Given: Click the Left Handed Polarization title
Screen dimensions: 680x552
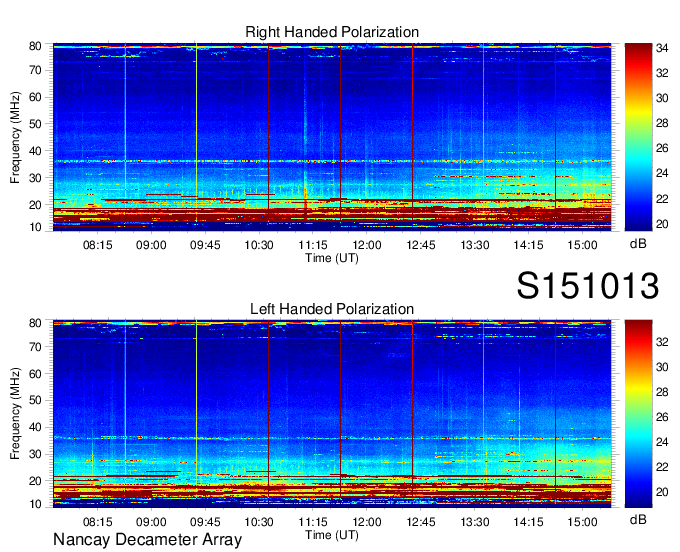Looking at the screenshot, I should 332,309.
